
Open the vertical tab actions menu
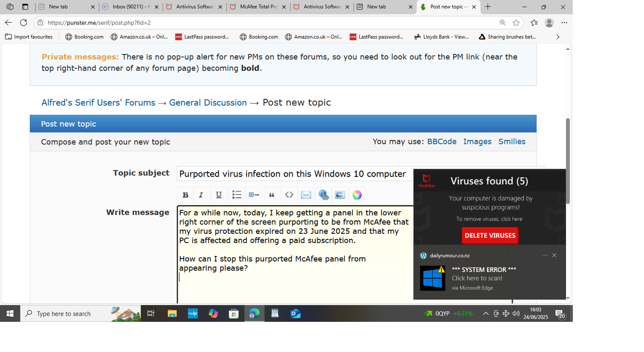click(x=25, y=7)
